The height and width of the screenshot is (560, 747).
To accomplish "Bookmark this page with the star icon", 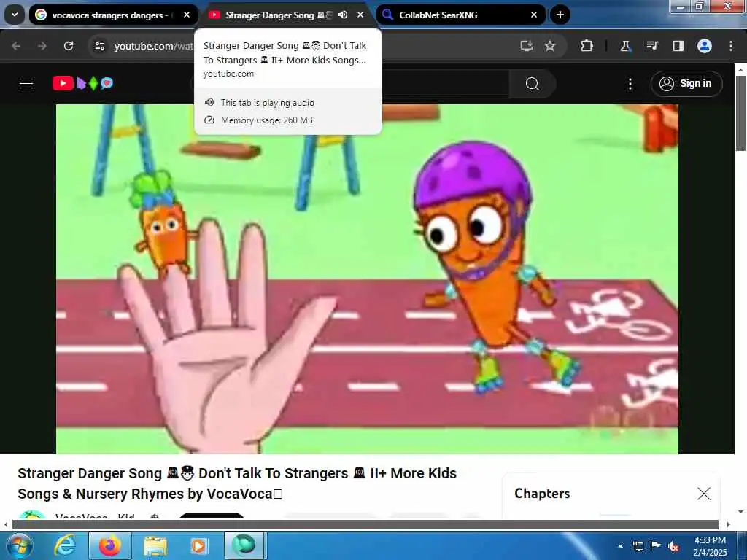I will click(x=550, y=46).
